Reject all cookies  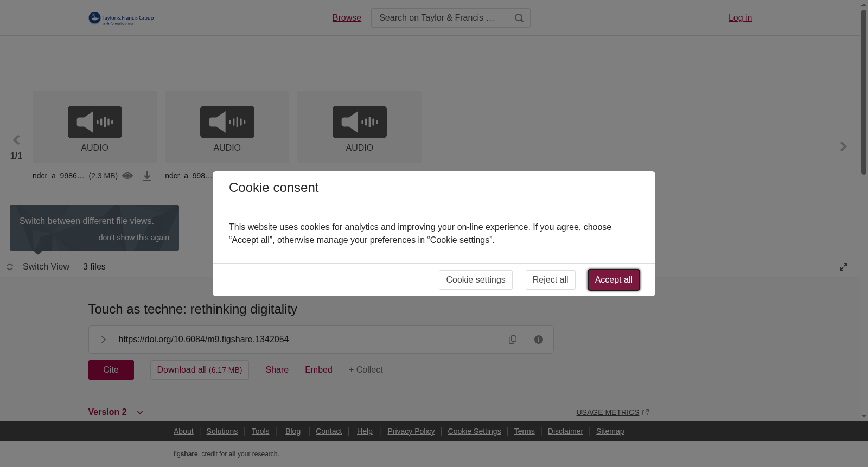click(551, 280)
